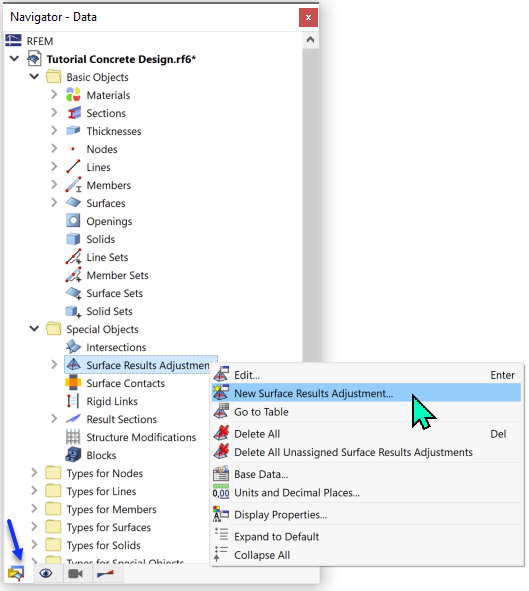This screenshot has width=529, height=591.
Task: Expand the Types for Nodes folder
Action: pyautogui.click(x=34, y=473)
